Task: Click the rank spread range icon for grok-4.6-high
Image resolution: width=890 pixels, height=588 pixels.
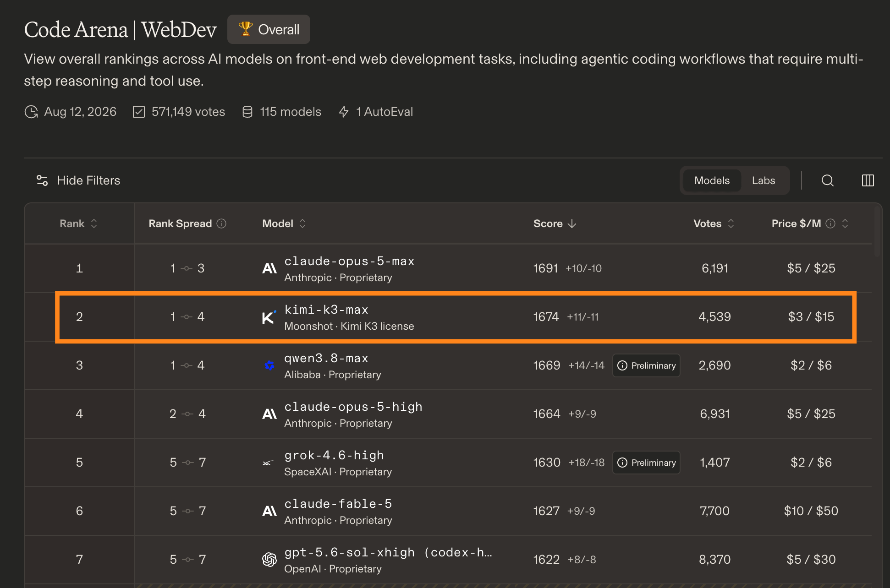Action: (x=188, y=463)
